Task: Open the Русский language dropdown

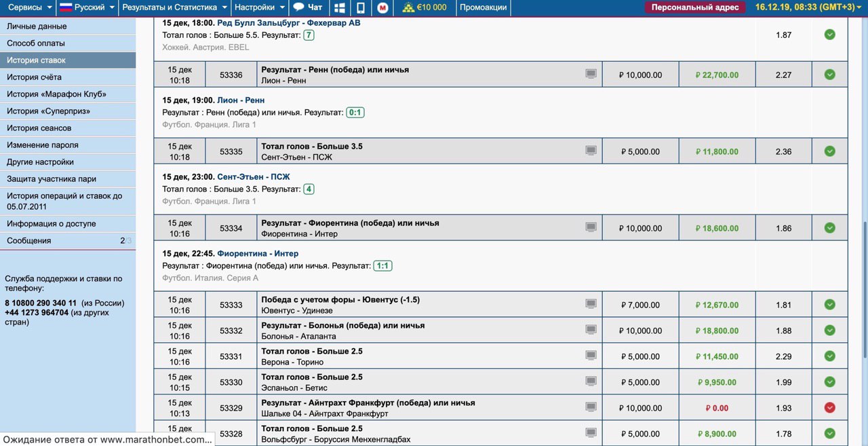Action: (87, 7)
